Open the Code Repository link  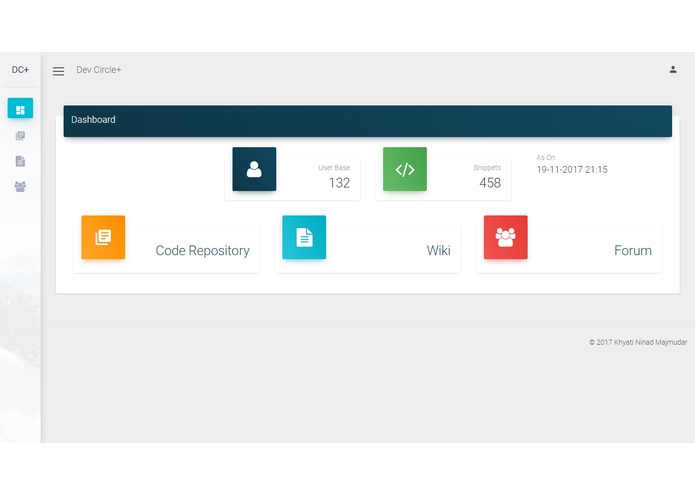coord(203,251)
